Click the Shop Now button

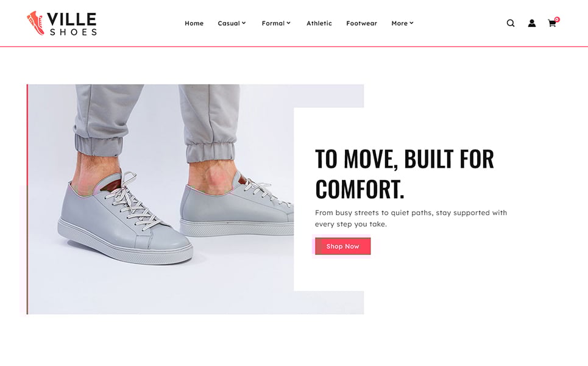point(343,246)
